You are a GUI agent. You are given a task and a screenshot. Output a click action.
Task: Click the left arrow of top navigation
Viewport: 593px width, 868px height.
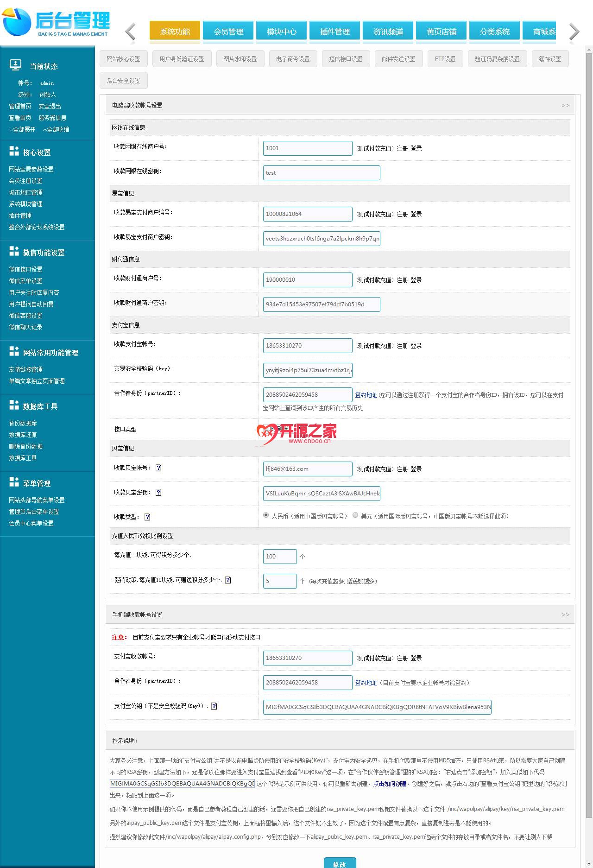[130, 32]
